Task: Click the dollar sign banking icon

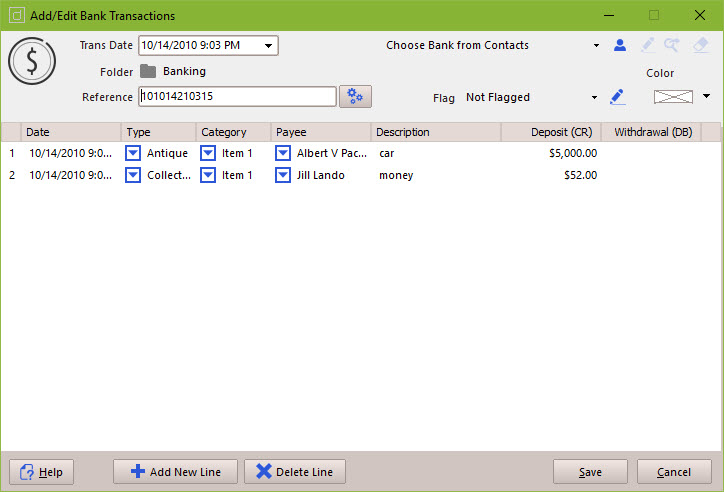Action: coord(32,61)
